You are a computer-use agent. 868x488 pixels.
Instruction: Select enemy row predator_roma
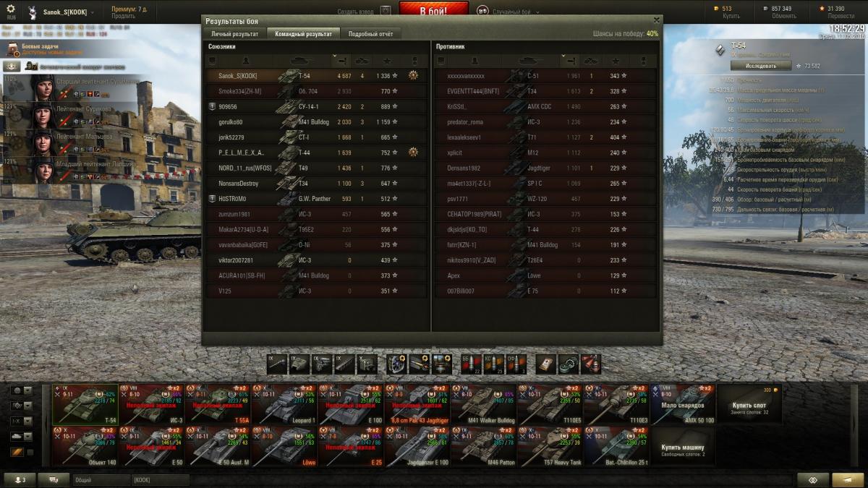pyautogui.click(x=546, y=121)
